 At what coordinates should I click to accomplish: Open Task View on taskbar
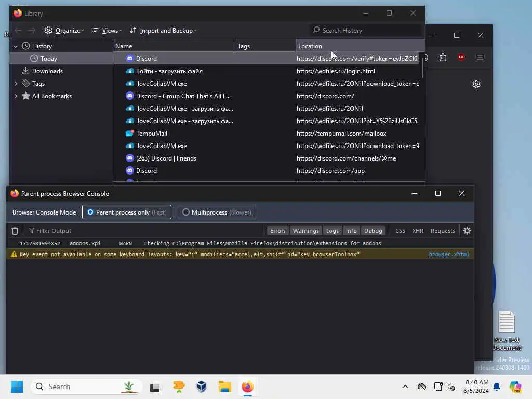click(x=155, y=387)
